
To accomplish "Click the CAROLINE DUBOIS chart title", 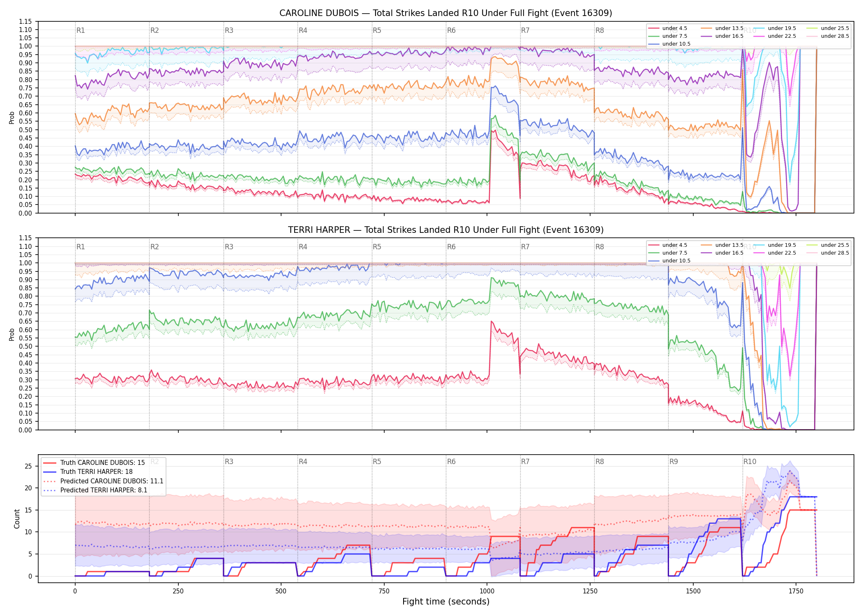I will (445, 13).
